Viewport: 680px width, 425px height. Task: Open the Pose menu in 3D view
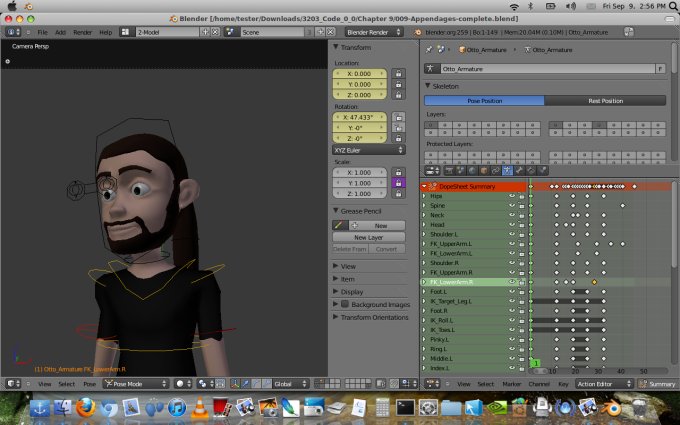[89, 384]
